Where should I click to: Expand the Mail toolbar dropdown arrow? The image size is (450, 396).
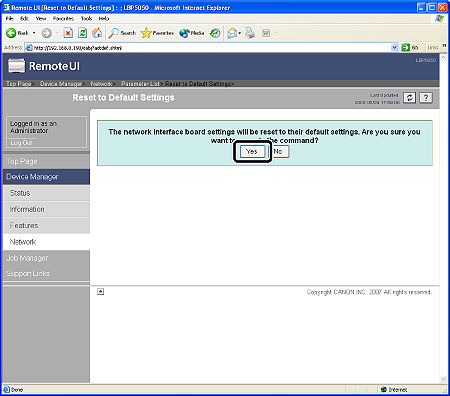tap(239, 33)
